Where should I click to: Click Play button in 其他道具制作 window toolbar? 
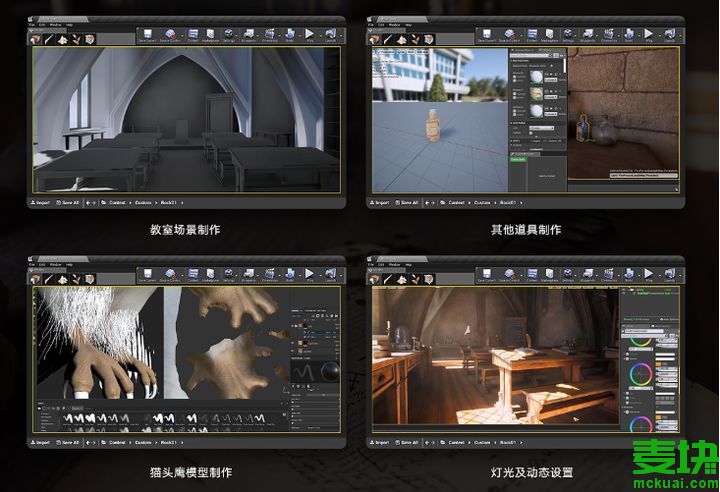pos(648,35)
